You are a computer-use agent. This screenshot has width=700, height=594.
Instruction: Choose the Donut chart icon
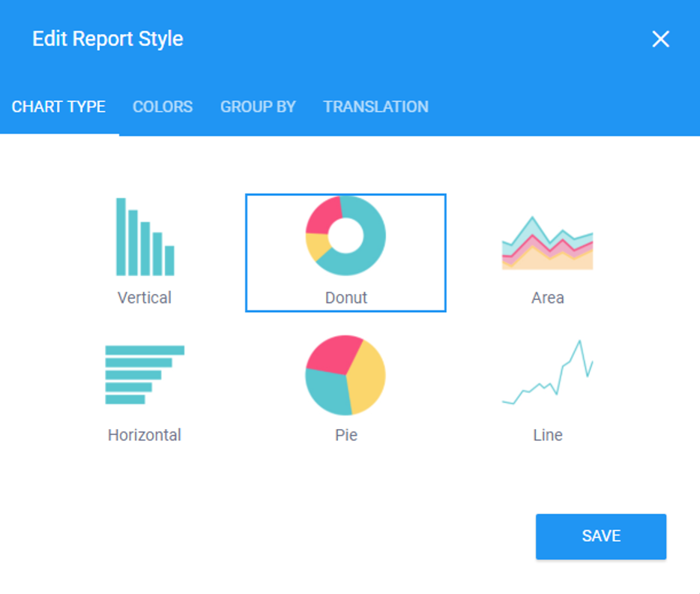click(346, 235)
